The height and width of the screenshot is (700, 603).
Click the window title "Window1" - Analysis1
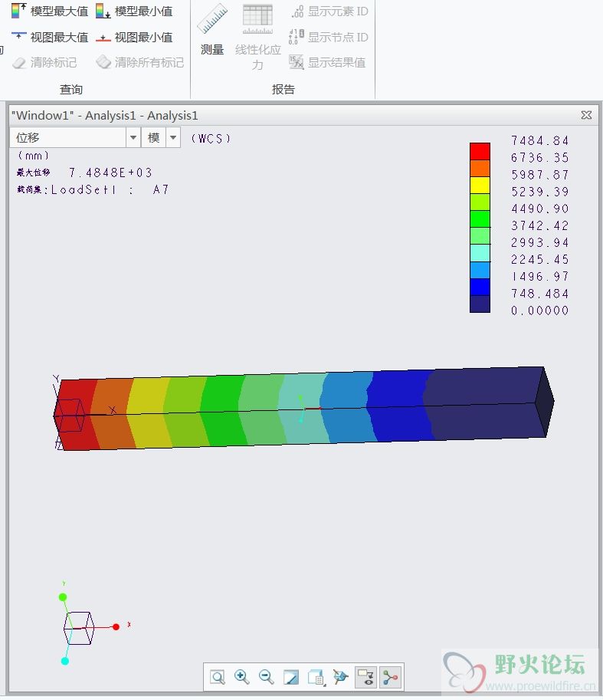pos(104,115)
